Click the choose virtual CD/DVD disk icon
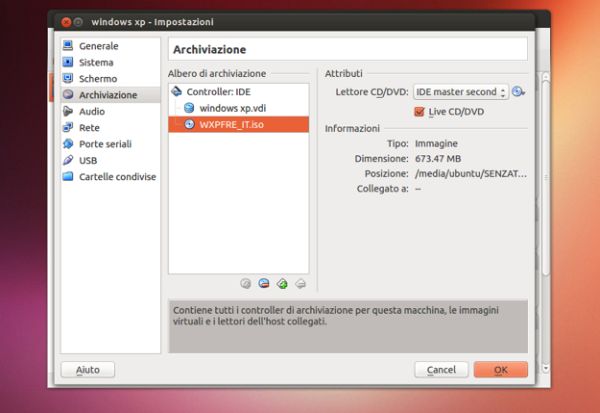Viewport: 600px width, 413px height. [x=518, y=92]
